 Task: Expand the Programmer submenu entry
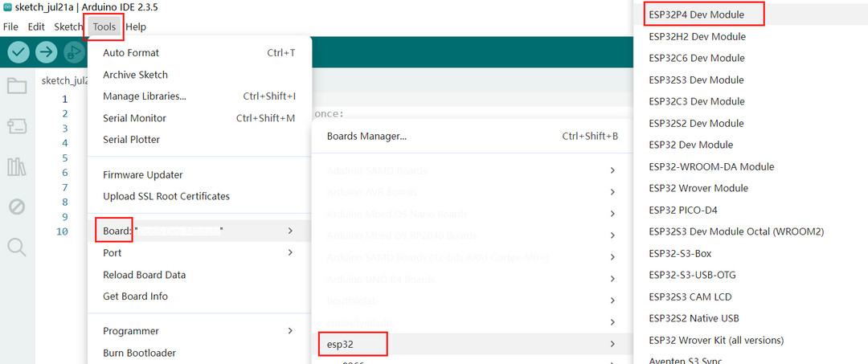(199, 331)
